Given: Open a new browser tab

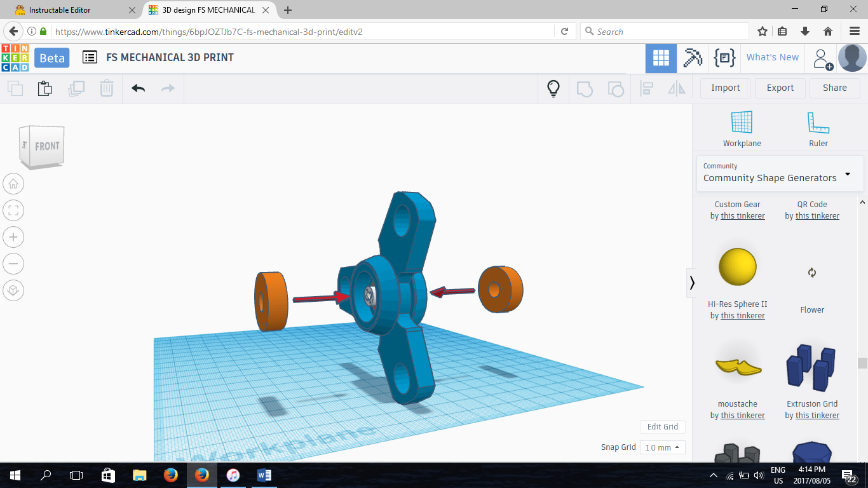Looking at the screenshot, I should pyautogui.click(x=288, y=10).
